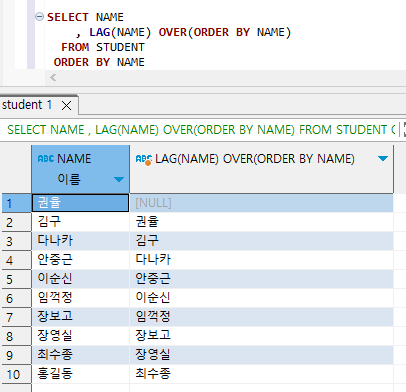Select row number 10 header
Screen dimensions: 406x392
pyautogui.click(x=17, y=374)
